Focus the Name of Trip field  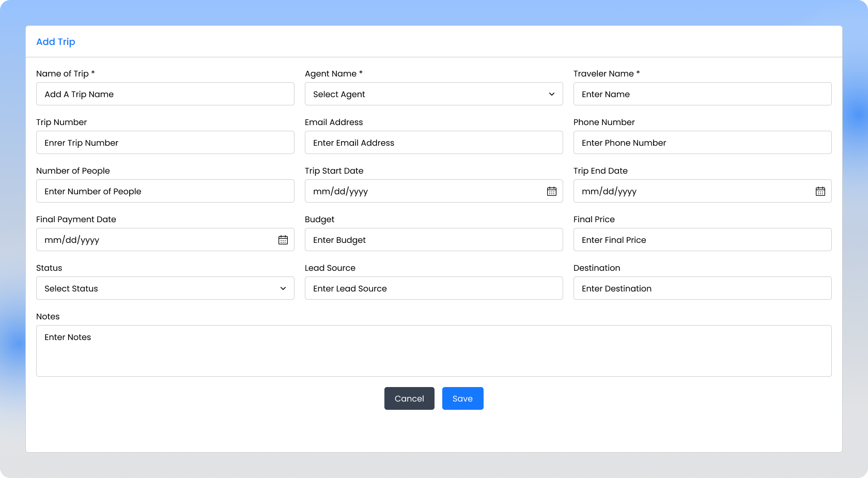tap(165, 94)
